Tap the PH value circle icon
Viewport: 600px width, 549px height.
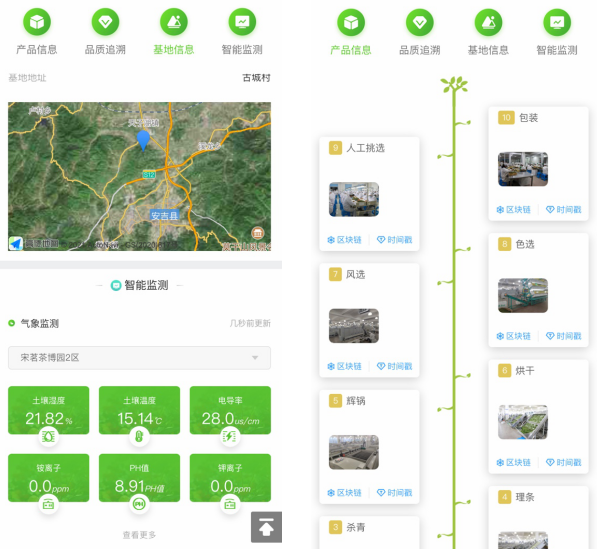[139, 504]
